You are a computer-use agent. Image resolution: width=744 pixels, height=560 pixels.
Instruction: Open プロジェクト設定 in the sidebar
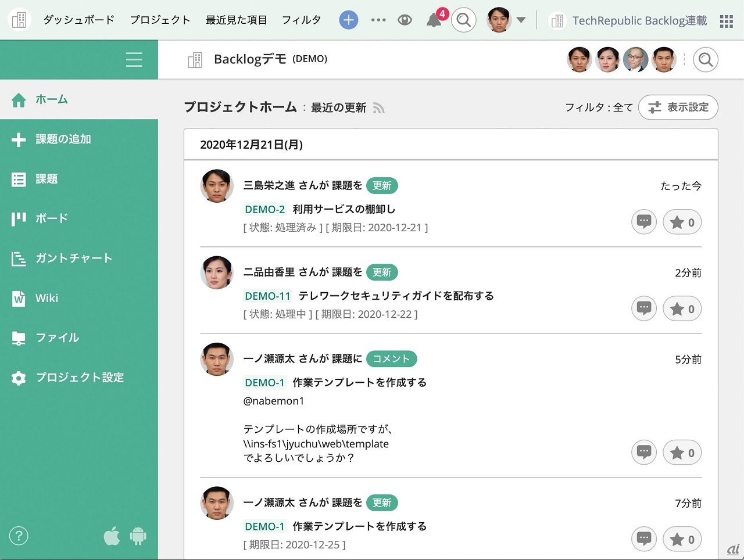[x=79, y=378]
